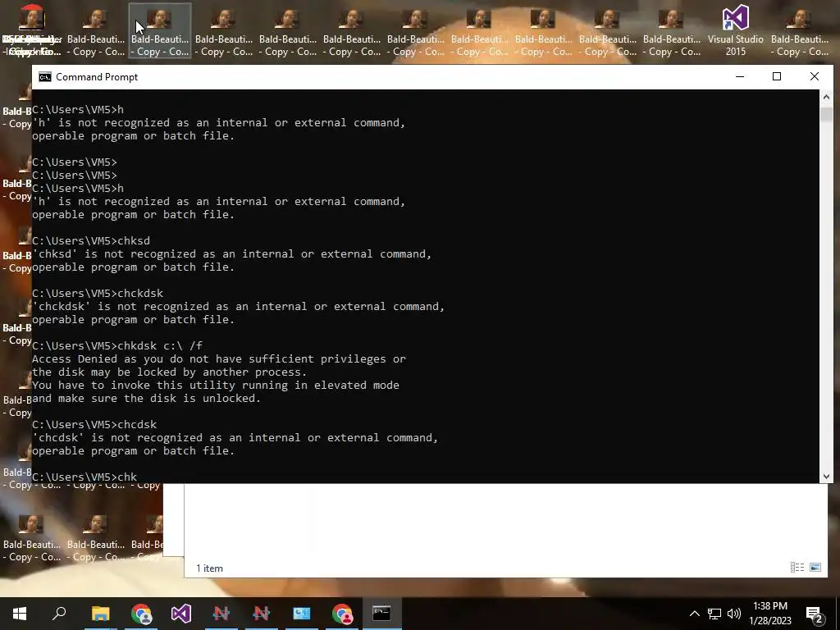Show hidden system tray icons

694,614
